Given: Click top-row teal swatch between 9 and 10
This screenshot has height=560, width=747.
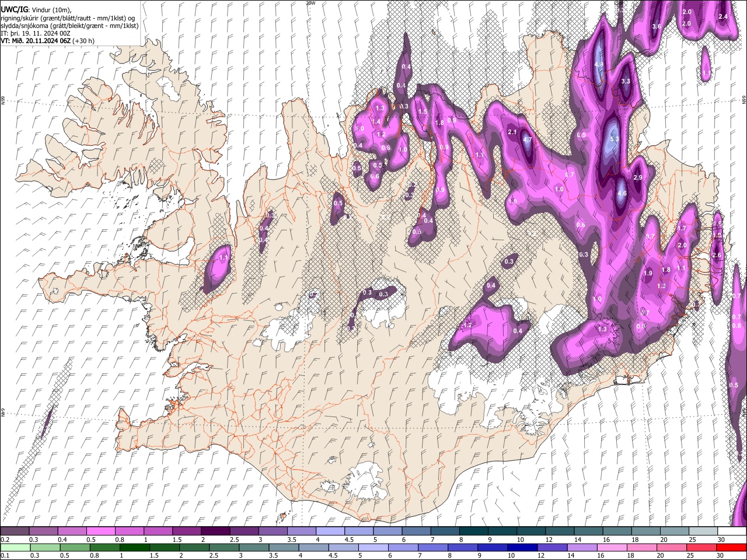Looking at the screenshot, I should point(502,531).
